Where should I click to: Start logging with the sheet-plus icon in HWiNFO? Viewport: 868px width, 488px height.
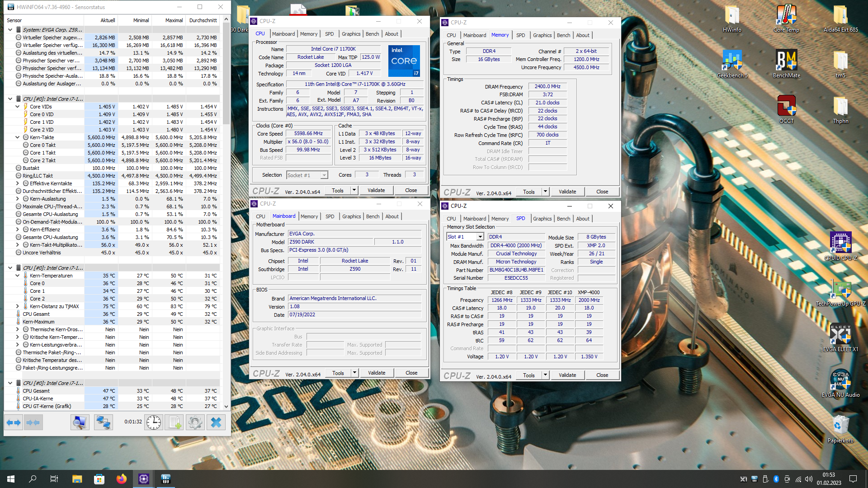click(175, 422)
